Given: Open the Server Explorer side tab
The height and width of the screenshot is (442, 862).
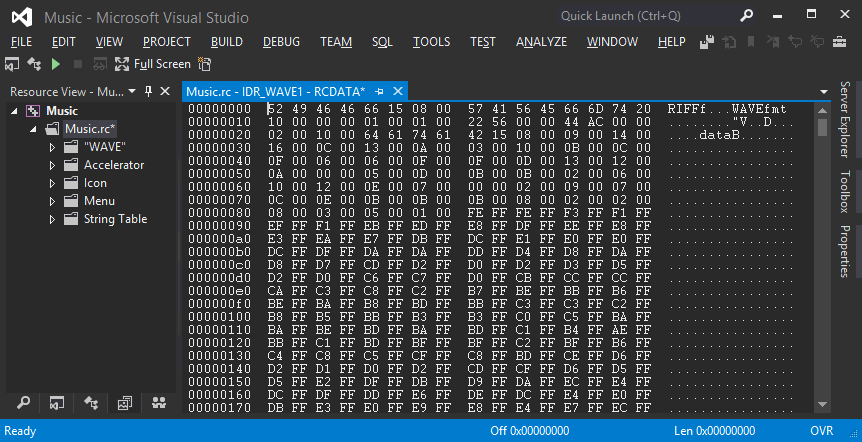Looking at the screenshot, I should point(845,120).
